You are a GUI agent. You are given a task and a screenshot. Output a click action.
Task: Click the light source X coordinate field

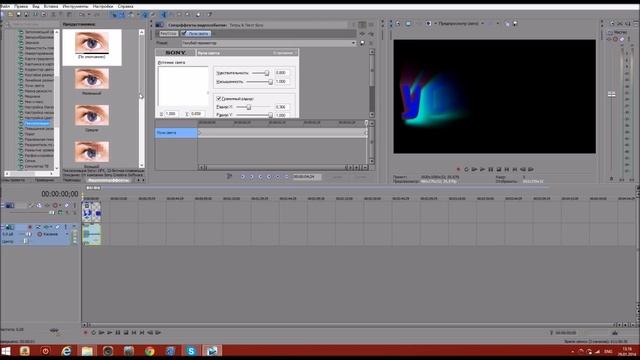[x=171, y=114]
